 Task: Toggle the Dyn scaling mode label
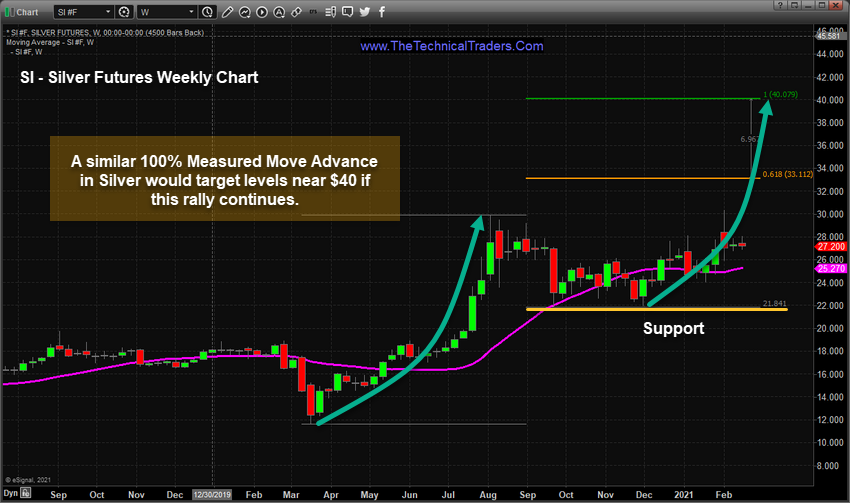[11, 493]
